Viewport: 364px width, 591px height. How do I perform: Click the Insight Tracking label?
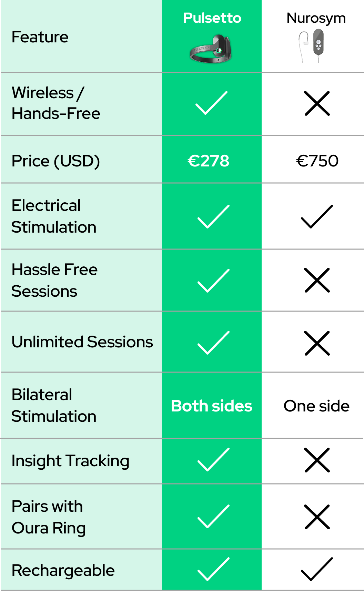70,461
